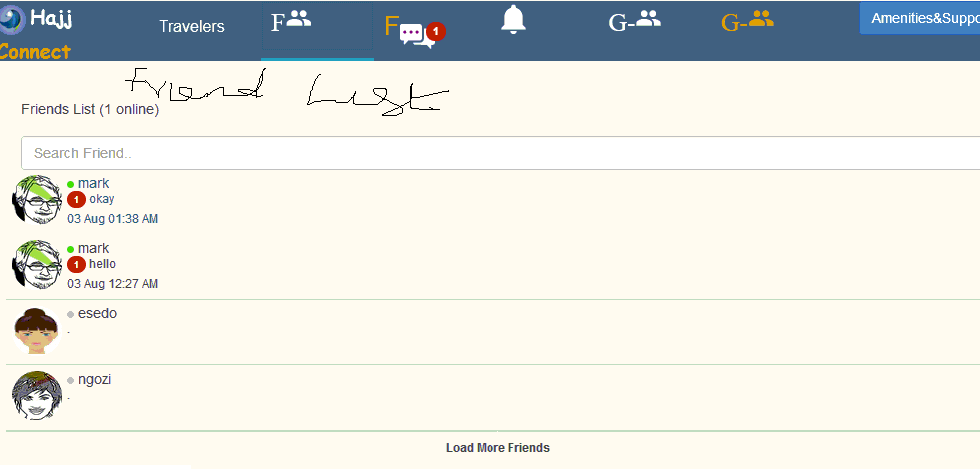The image size is (980, 469).
Task: Open the orange F chat messages icon
Action: (414, 31)
